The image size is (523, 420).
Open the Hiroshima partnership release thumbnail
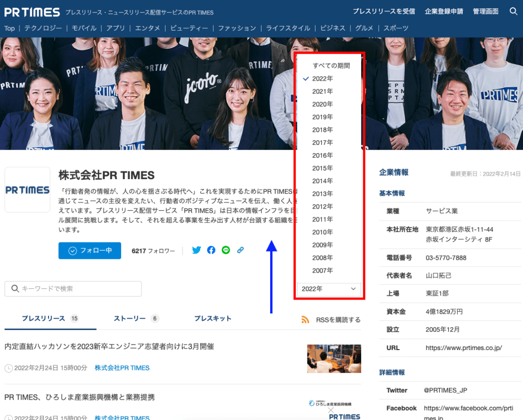click(334, 409)
